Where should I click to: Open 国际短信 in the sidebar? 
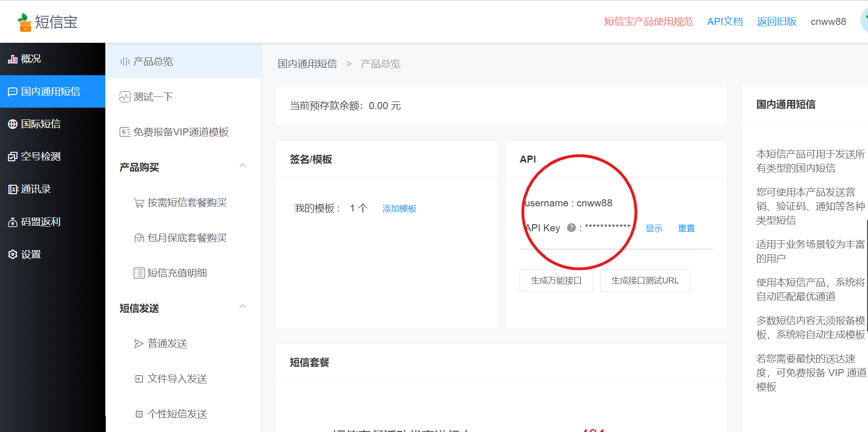pyautogui.click(x=53, y=124)
